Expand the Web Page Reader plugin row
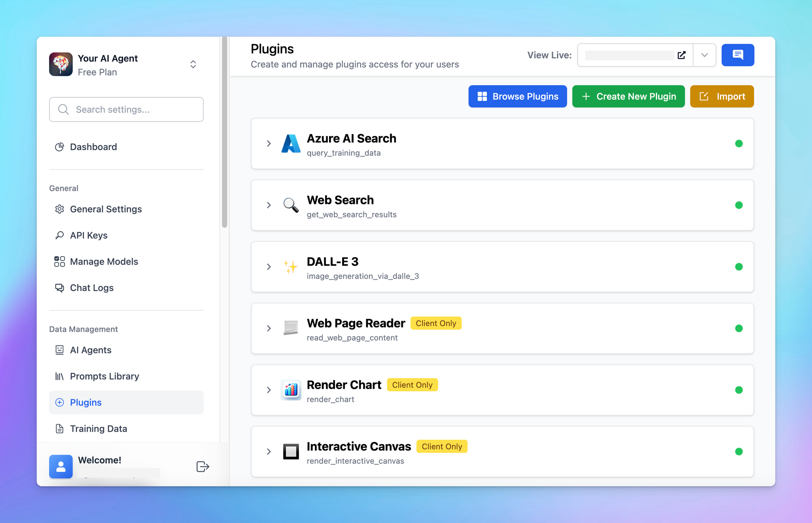The image size is (812, 523). click(x=269, y=328)
